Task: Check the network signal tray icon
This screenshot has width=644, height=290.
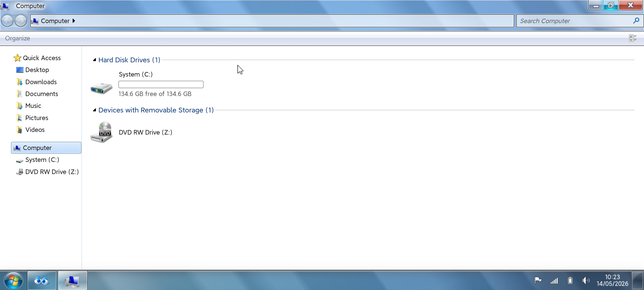Action: (x=554, y=281)
